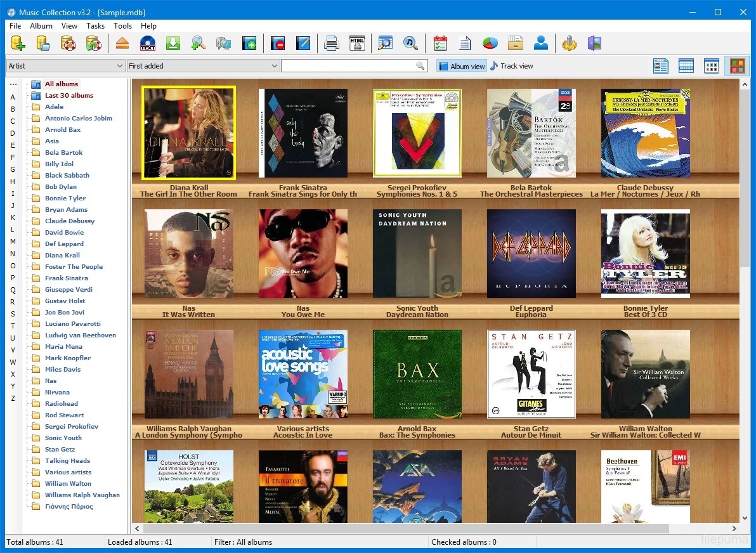Screen dimensions: 756x553
Task: Open the First added sort dropdown
Action: (275, 66)
